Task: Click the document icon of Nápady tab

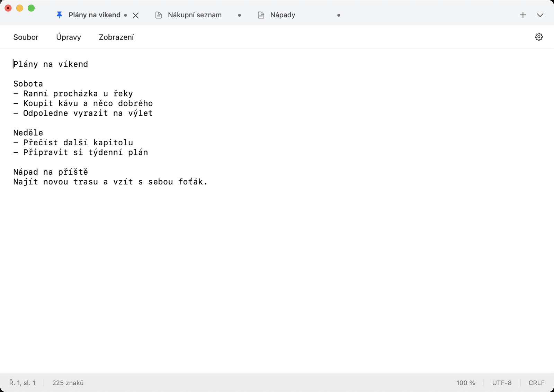Action: (x=261, y=15)
